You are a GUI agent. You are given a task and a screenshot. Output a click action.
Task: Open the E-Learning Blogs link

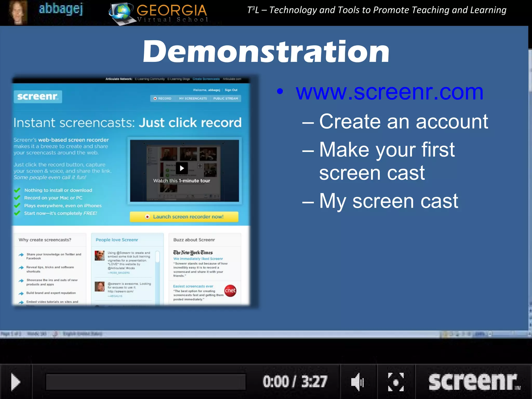coord(178,79)
